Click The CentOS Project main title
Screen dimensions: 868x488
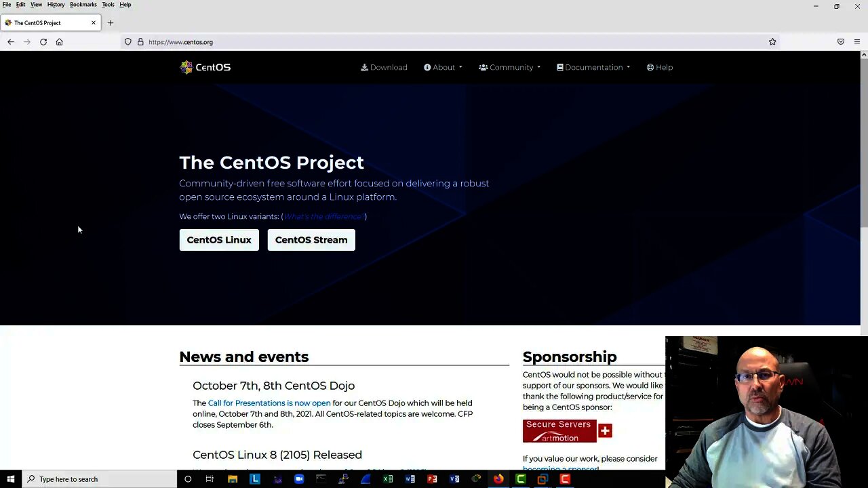271,163
